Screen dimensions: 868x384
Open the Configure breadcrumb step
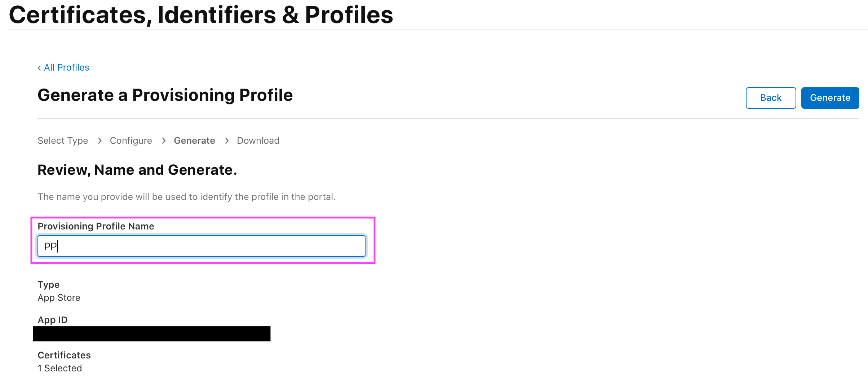[131, 140]
